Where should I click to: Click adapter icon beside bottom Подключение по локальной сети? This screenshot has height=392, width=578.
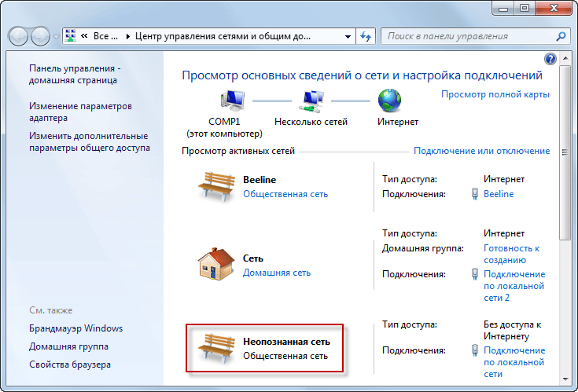[475, 350]
